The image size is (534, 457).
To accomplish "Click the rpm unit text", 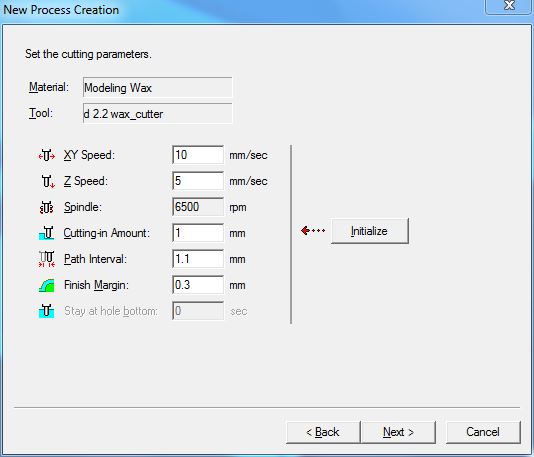I will click(x=238, y=207).
